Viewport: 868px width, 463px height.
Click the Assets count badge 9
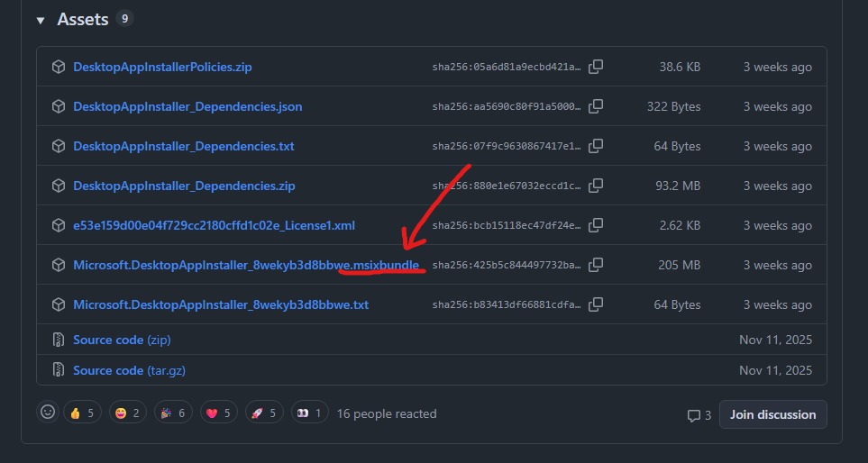pos(124,19)
